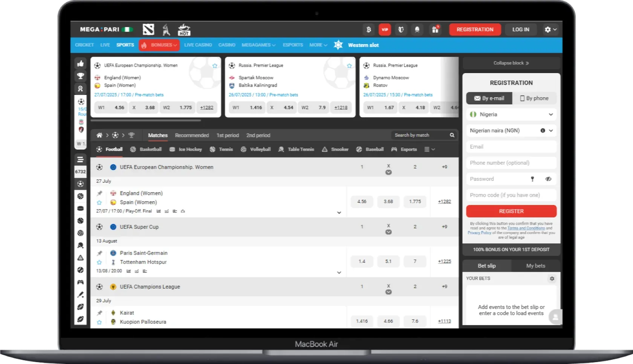This screenshot has height=364, width=633.
Task: Open the Nigerian naira currency dropdown
Action: pos(511,131)
